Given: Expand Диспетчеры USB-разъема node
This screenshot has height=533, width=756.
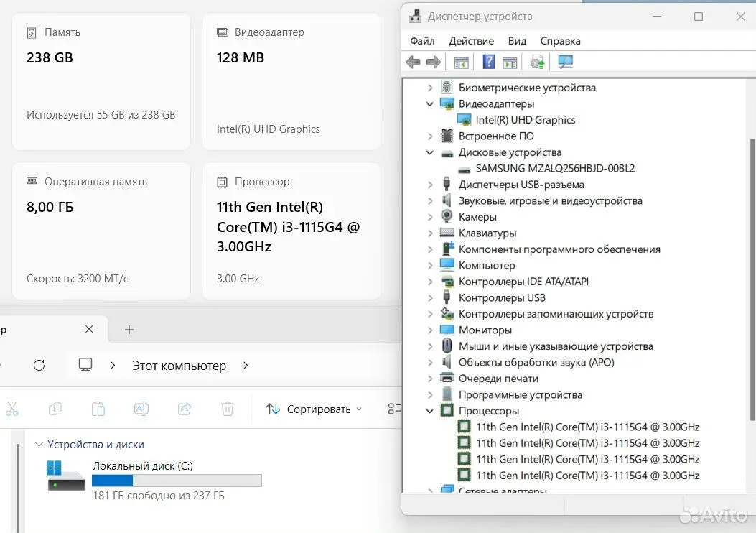Looking at the screenshot, I should (x=430, y=185).
